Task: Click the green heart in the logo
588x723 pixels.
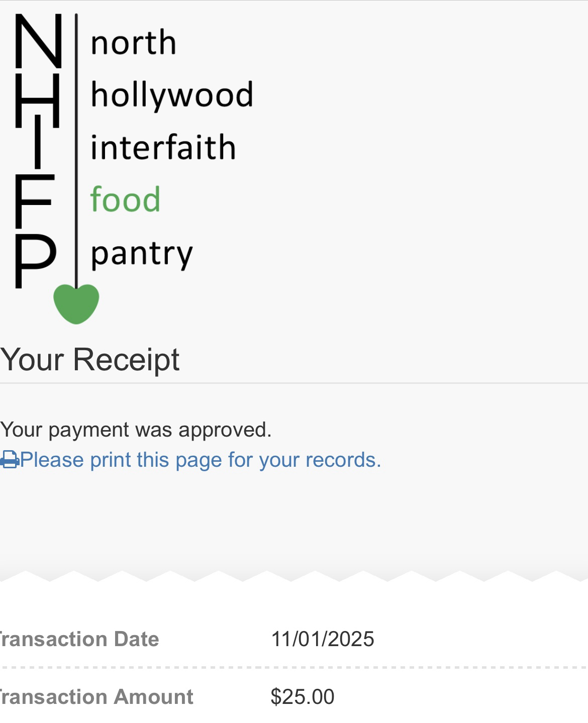Action: pyautogui.click(x=76, y=303)
